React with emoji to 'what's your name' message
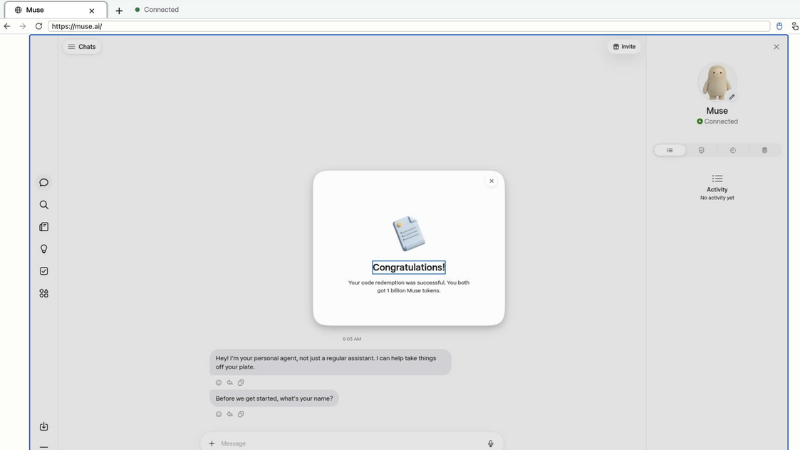Screen dimensions: 800x450 pyautogui.click(x=218, y=414)
